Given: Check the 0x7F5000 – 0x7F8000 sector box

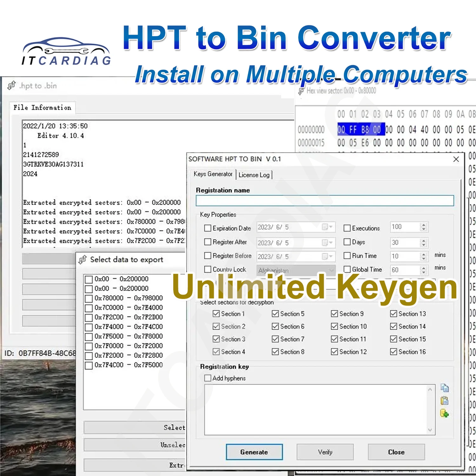Looking at the screenshot, I should [x=89, y=337].
